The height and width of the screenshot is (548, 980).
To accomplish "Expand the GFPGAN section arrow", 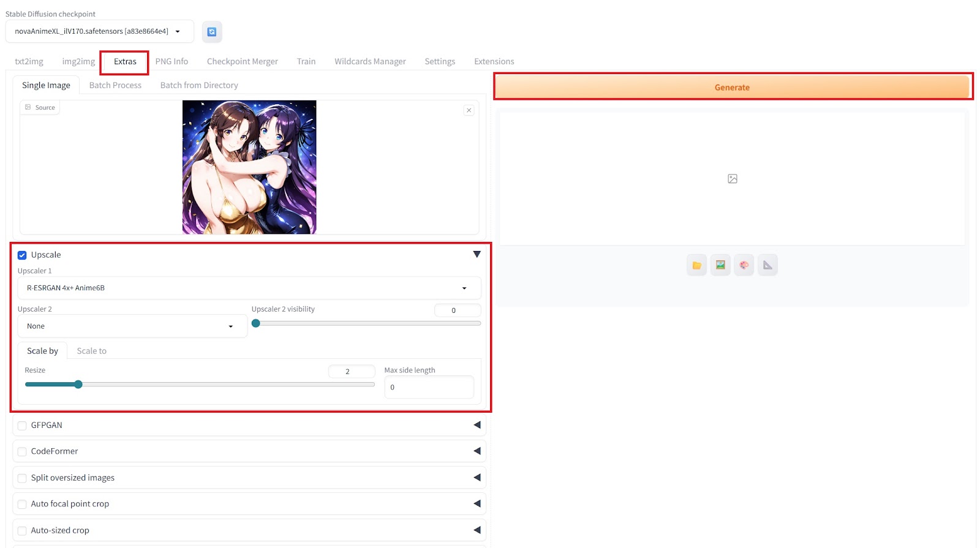I will click(477, 425).
